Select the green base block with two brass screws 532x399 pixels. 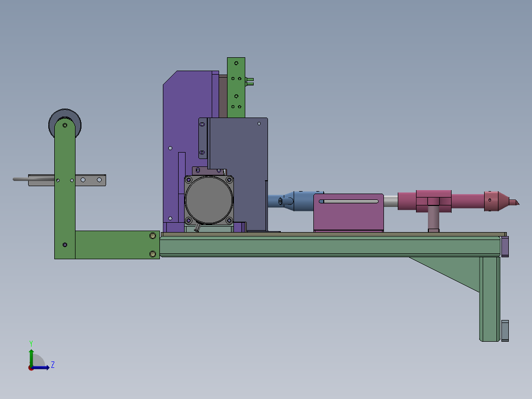pyautogui.click(x=117, y=245)
